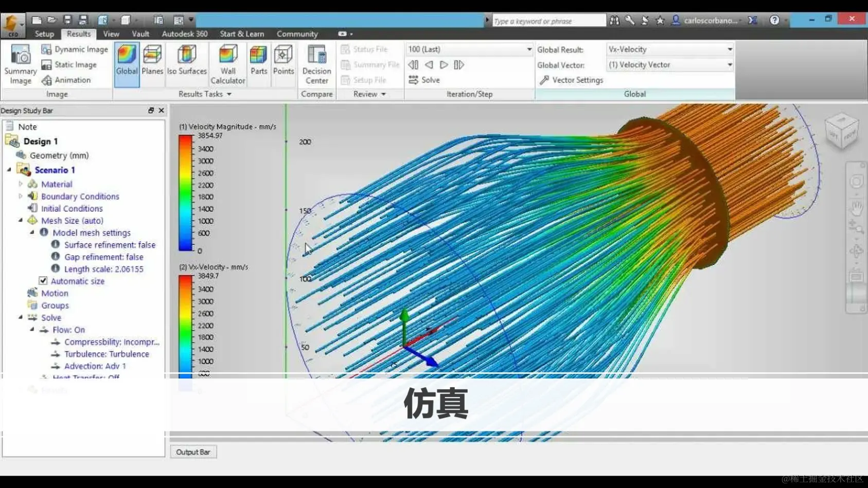The height and width of the screenshot is (488, 868).
Task: Open the Help question mark icon
Action: [774, 20]
